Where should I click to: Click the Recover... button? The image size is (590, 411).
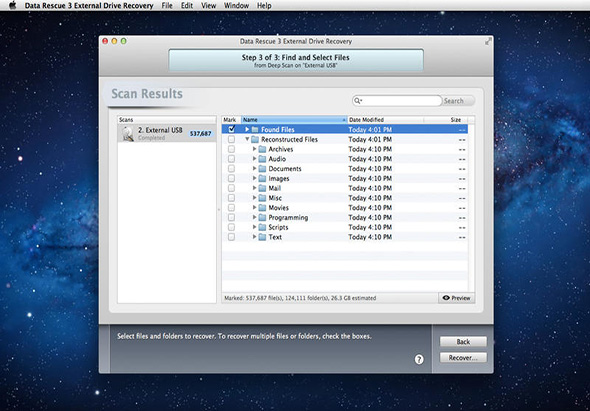463,358
